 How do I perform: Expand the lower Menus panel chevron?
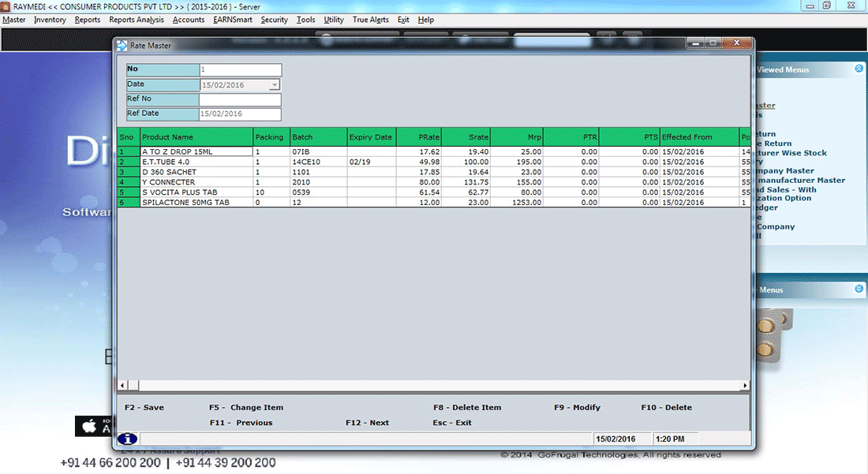[859, 289]
